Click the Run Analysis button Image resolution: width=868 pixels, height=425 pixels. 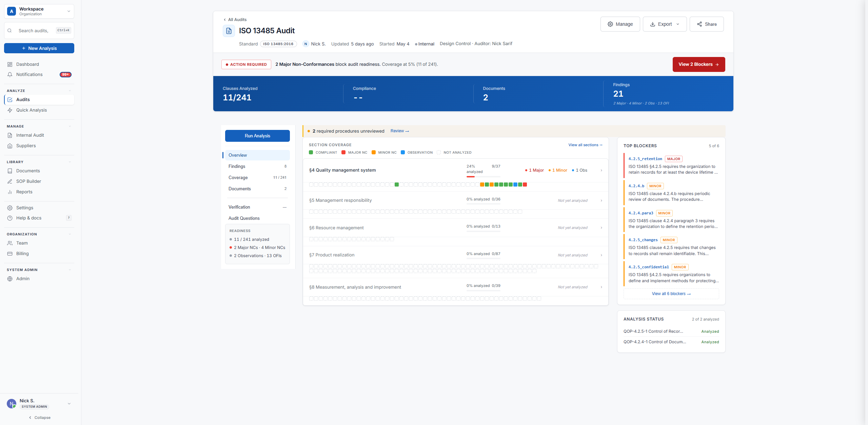click(x=257, y=136)
